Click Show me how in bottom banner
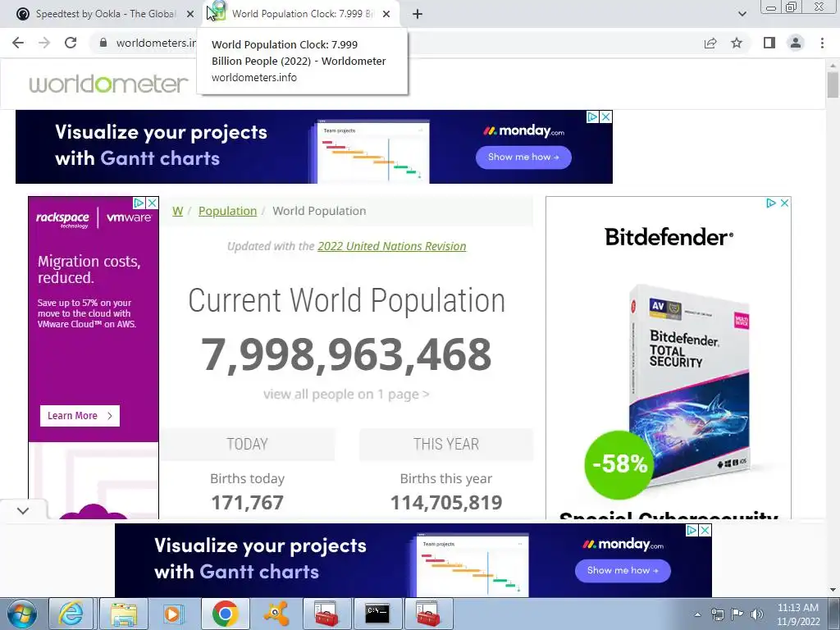The height and width of the screenshot is (630, 840). pos(623,571)
